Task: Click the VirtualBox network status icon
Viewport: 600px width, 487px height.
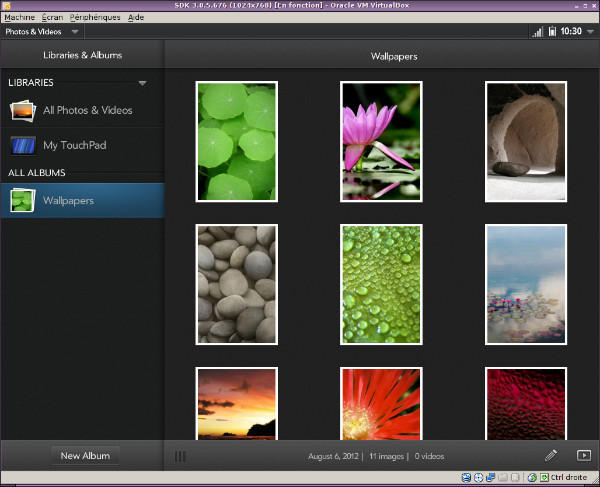Action: pyautogui.click(x=490, y=477)
